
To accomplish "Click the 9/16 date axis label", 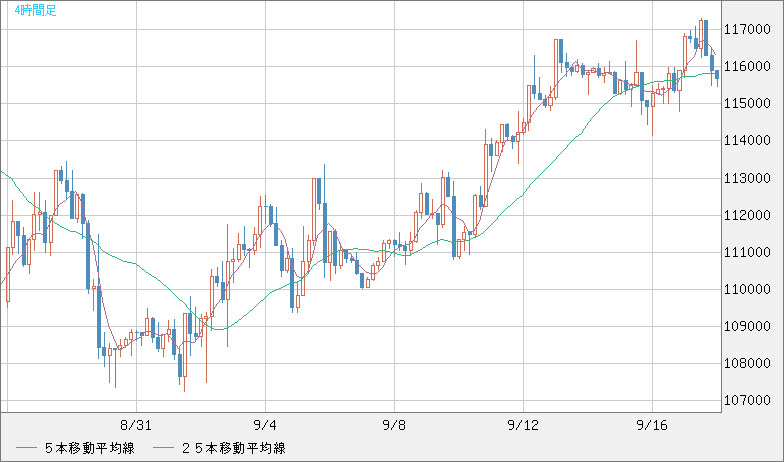I will coord(652,426).
